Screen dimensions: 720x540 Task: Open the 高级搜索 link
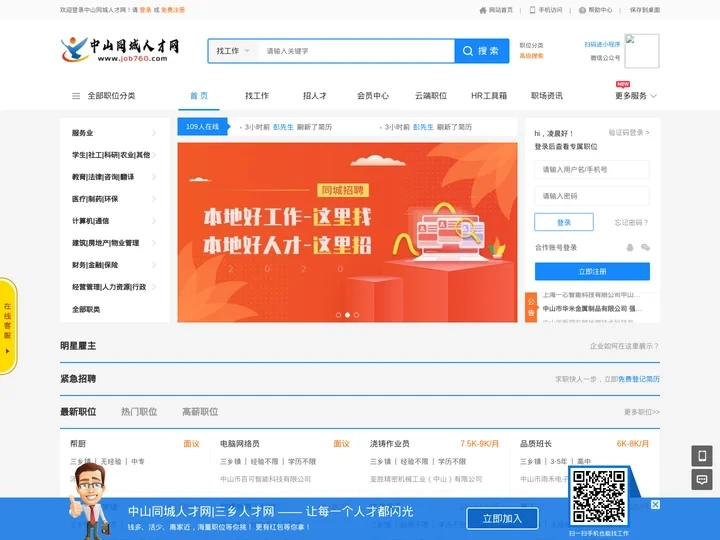tap(531, 56)
